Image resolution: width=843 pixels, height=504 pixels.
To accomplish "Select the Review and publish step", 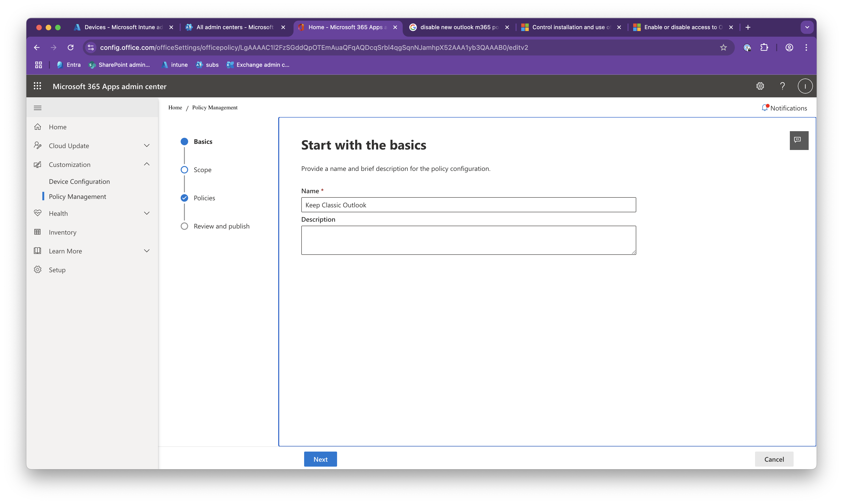I will (184, 226).
